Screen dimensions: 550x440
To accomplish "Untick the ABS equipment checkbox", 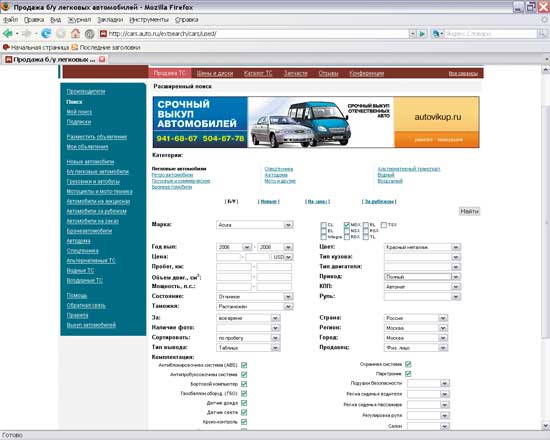I will pos(244,365).
